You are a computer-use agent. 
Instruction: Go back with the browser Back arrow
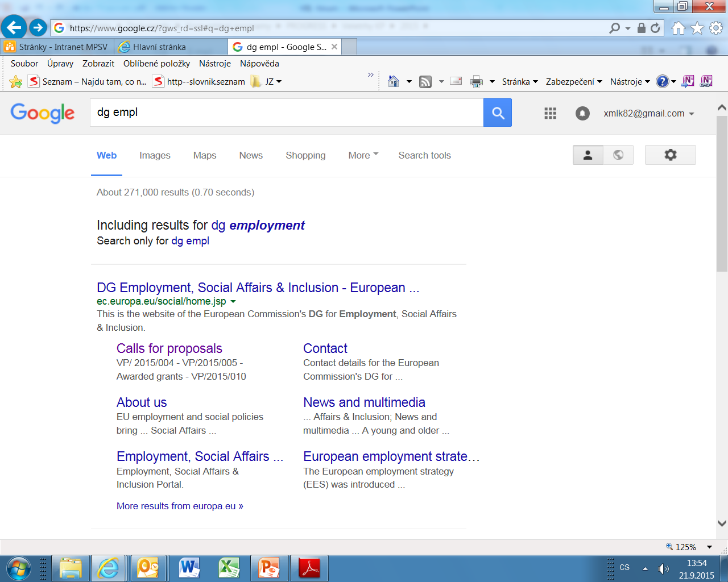pos(14,27)
